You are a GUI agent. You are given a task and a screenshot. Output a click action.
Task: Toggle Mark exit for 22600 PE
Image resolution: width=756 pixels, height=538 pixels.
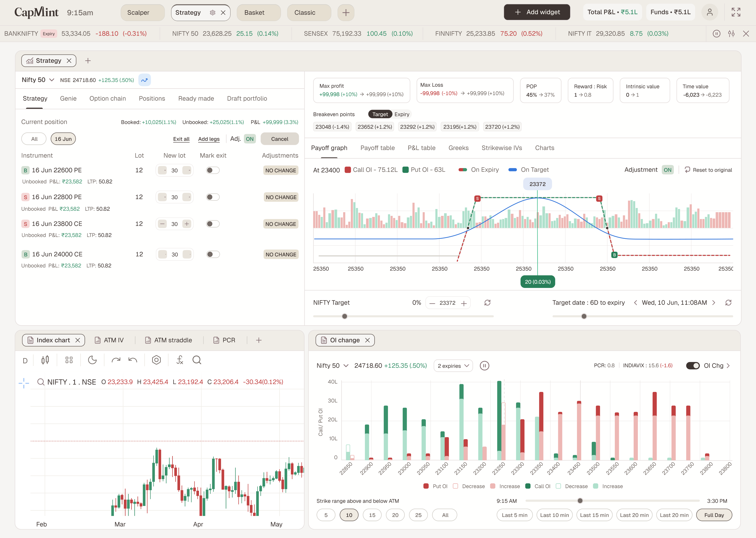[212, 170]
